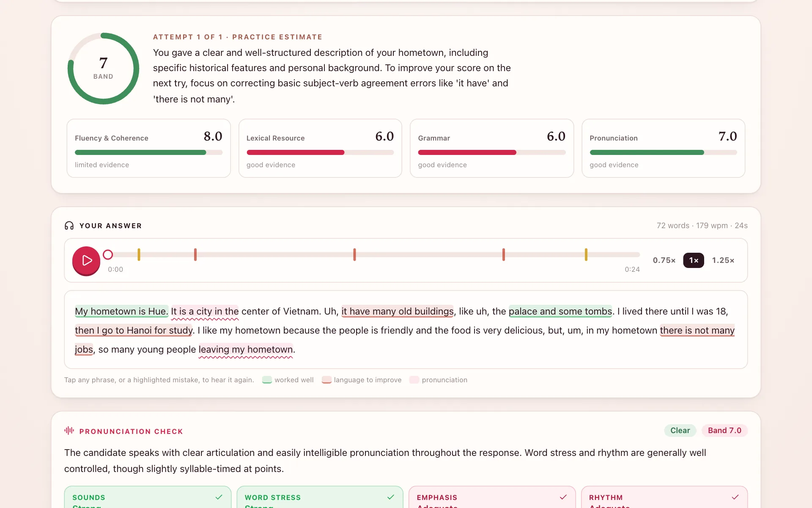The image size is (812, 508).
Task: Set playback speed to 0.75×
Action: click(664, 260)
